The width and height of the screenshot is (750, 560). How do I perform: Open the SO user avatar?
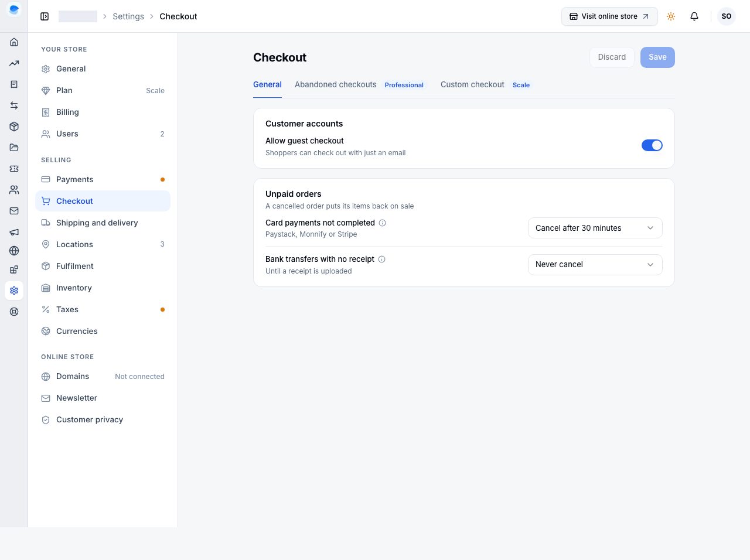(x=727, y=16)
